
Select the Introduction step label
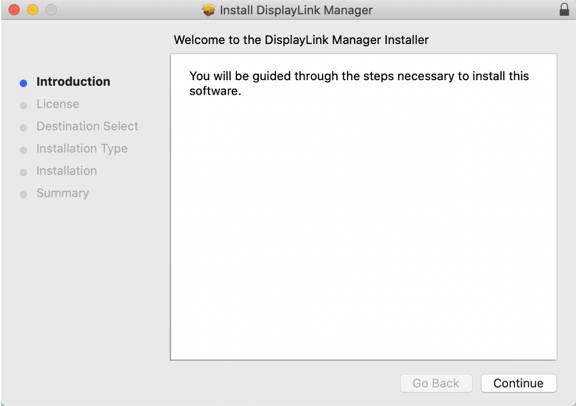pyautogui.click(x=73, y=82)
